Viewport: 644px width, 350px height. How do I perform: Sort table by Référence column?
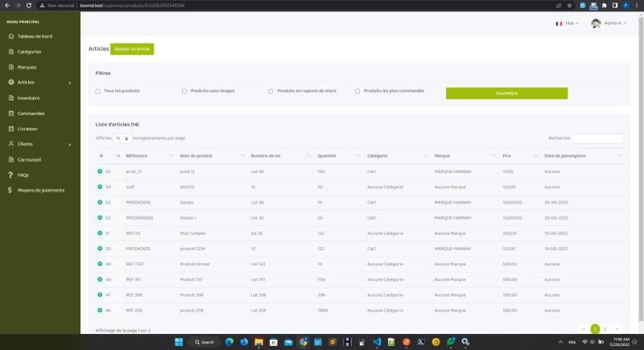click(149, 156)
